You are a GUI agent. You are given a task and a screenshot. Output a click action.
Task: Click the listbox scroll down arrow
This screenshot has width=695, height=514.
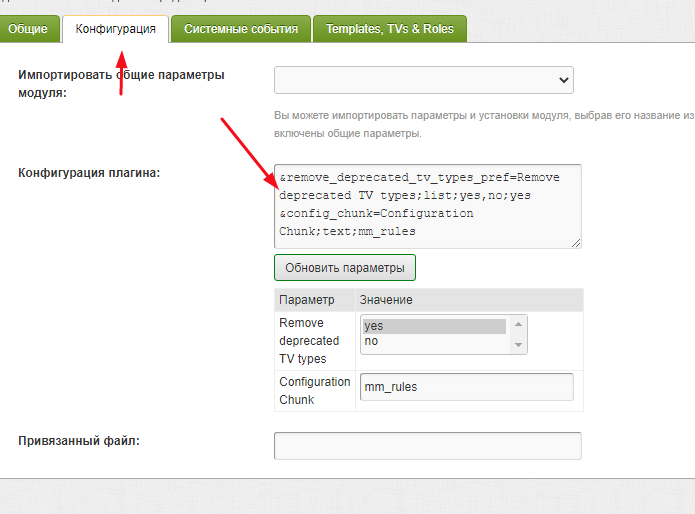pos(518,345)
